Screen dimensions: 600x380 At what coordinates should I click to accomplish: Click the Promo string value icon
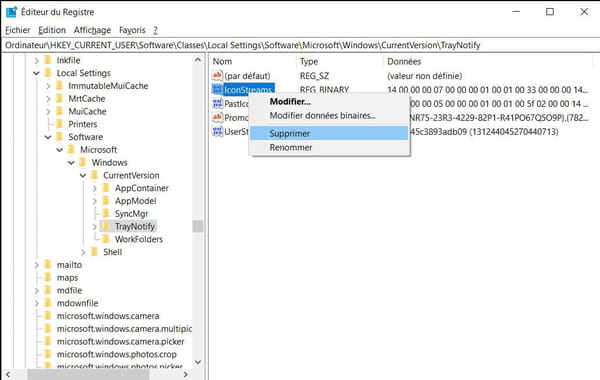217,117
